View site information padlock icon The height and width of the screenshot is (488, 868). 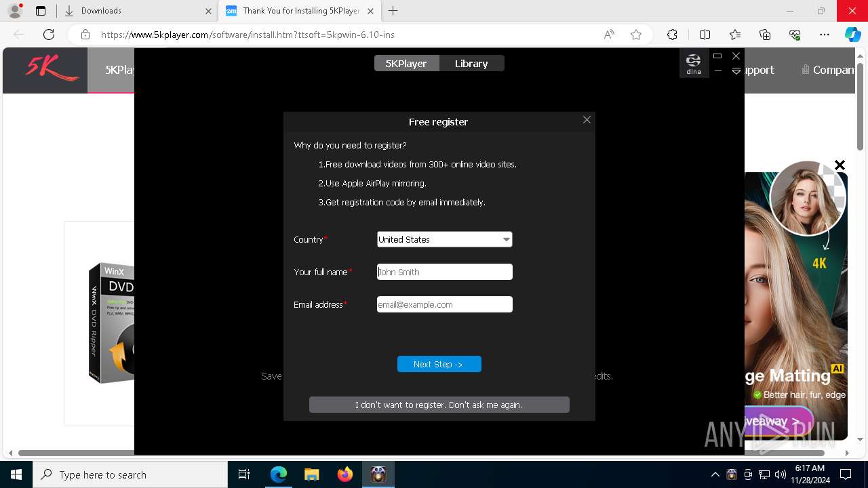pos(85,35)
